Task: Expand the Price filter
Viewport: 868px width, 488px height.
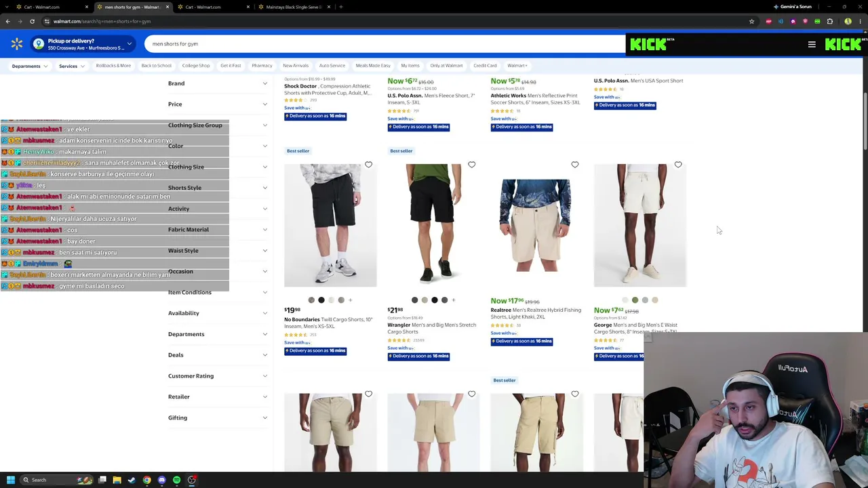Action: [x=218, y=104]
